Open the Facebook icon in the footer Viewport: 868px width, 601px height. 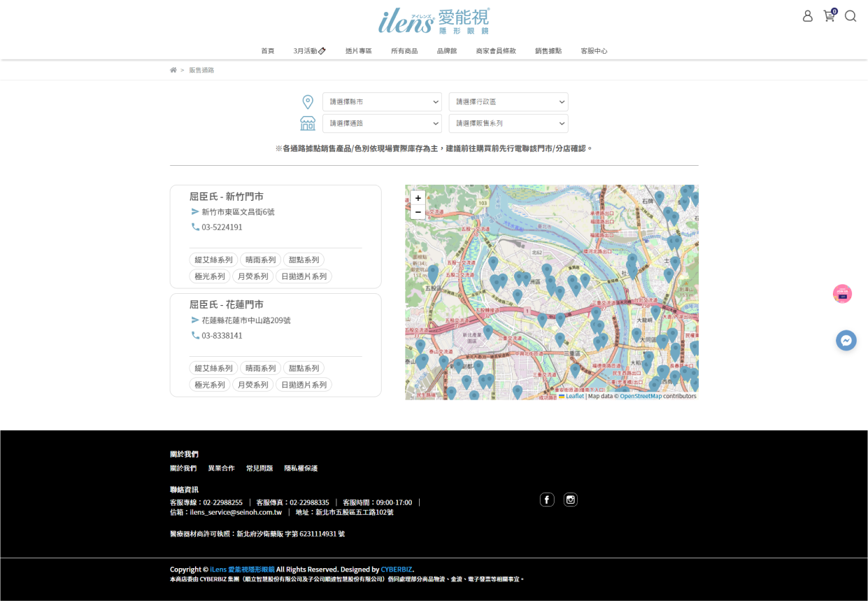(547, 500)
